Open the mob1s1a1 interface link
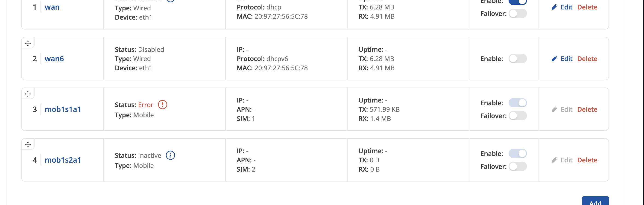This screenshot has width=644, height=205. [x=63, y=109]
